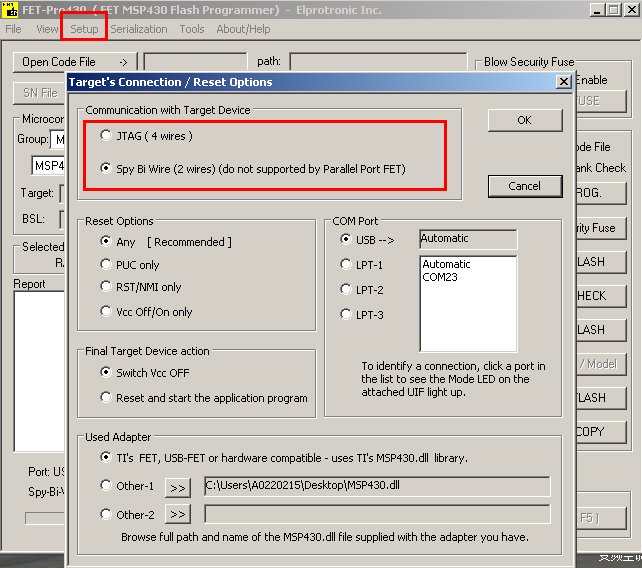Open the About/Help menu
The height and width of the screenshot is (568, 642).
pyautogui.click(x=243, y=29)
